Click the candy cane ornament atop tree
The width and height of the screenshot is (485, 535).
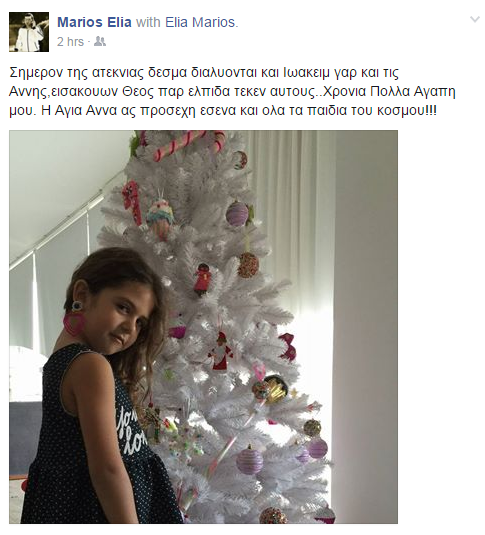pos(189,145)
